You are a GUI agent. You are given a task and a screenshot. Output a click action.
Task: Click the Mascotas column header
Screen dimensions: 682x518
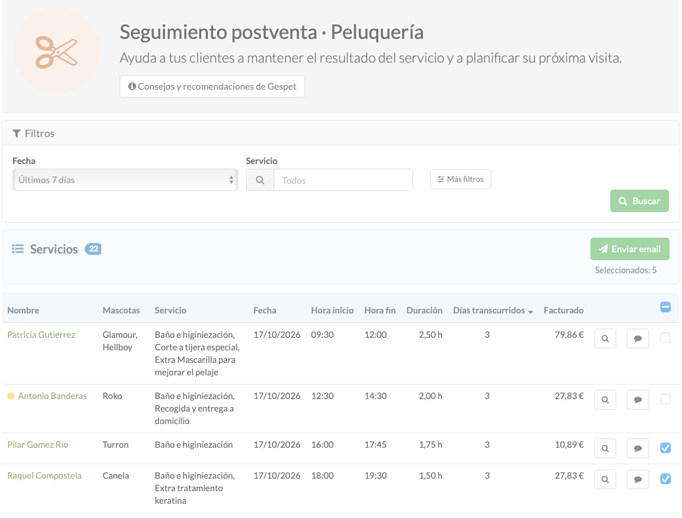tap(121, 311)
